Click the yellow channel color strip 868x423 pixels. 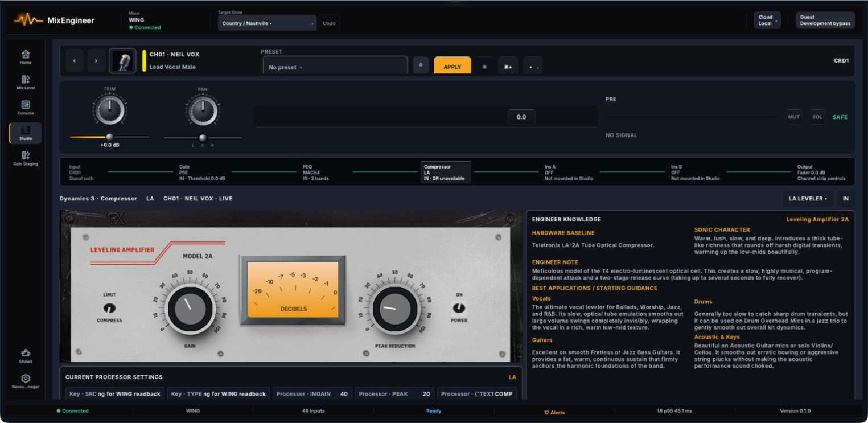(x=144, y=60)
